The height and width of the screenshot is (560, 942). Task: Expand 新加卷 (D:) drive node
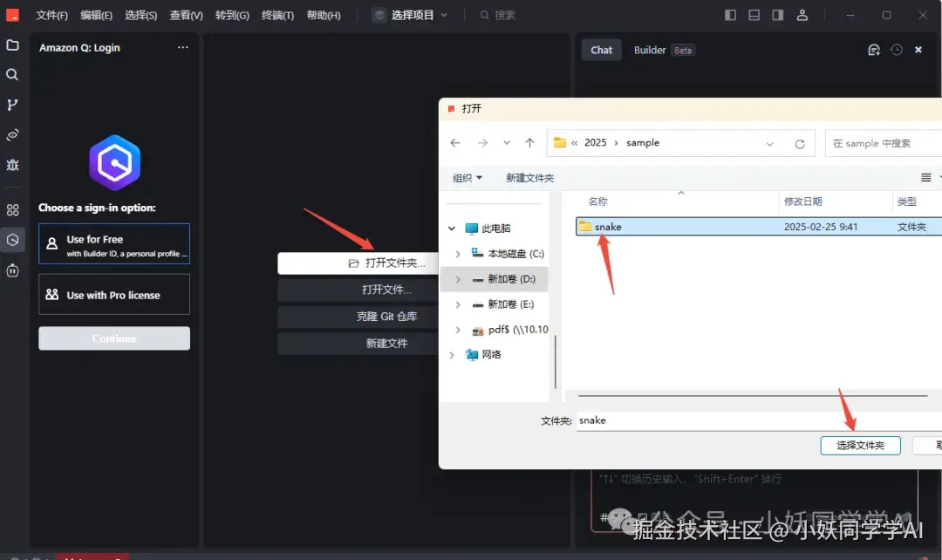tap(458, 279)
